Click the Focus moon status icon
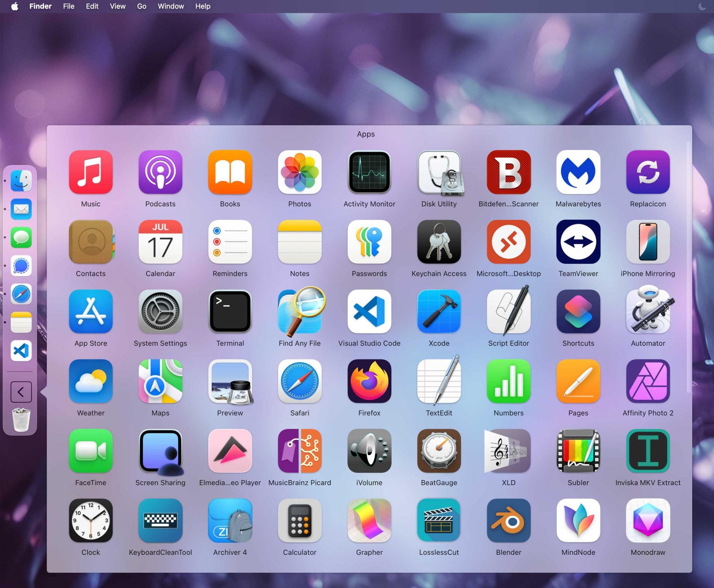Viewport: 714px width, 588px height. click(x=702, y=6)
